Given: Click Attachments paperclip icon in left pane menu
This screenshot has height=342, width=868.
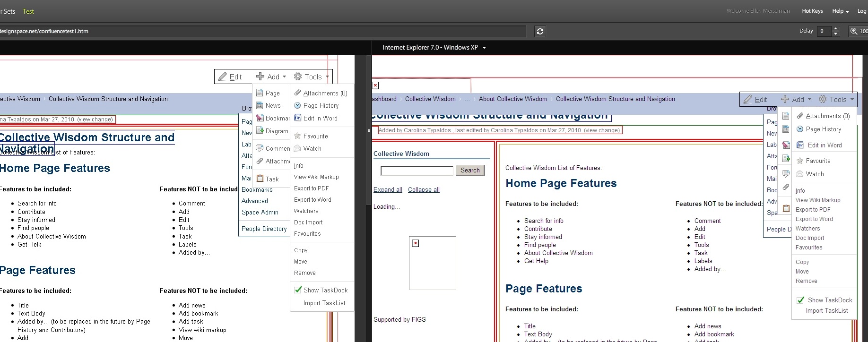Looking at the screenshot, I should [297, 93].
